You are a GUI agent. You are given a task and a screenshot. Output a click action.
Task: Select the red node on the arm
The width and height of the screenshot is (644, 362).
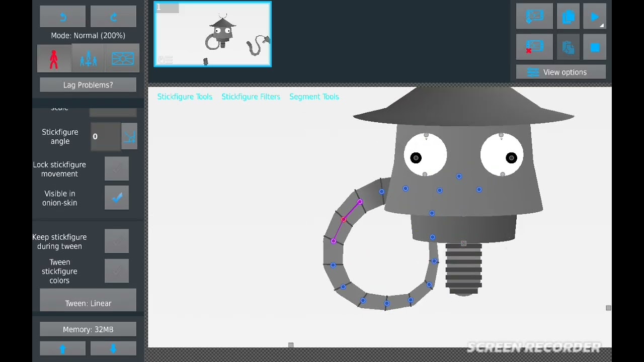pos(344,220)
